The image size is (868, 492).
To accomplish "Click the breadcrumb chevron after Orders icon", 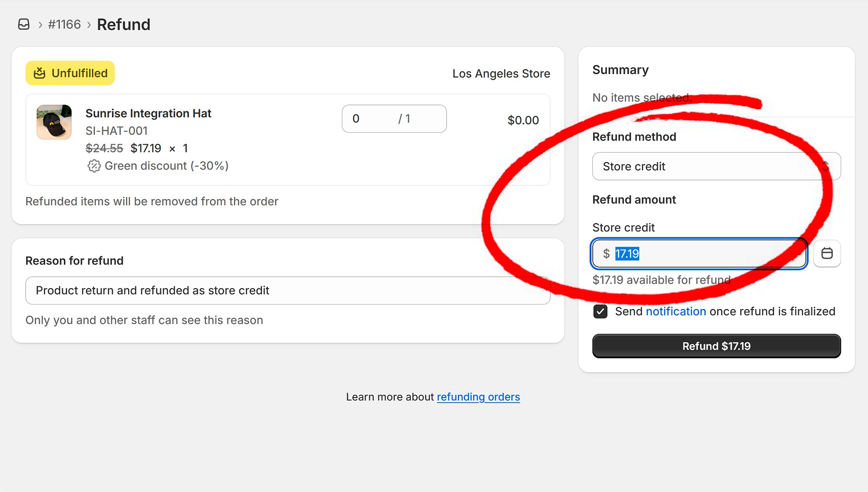I will 40,25.
